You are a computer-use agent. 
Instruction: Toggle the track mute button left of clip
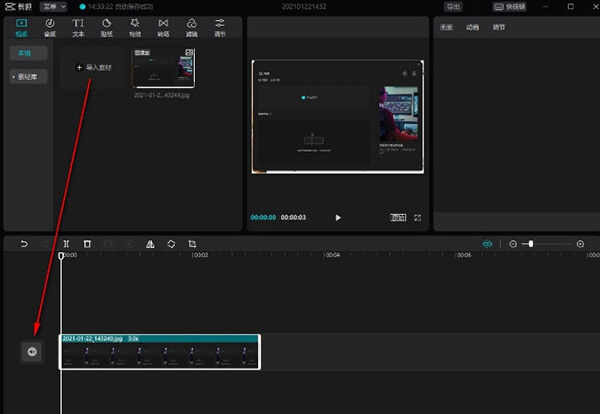click(x=32, y=351)
